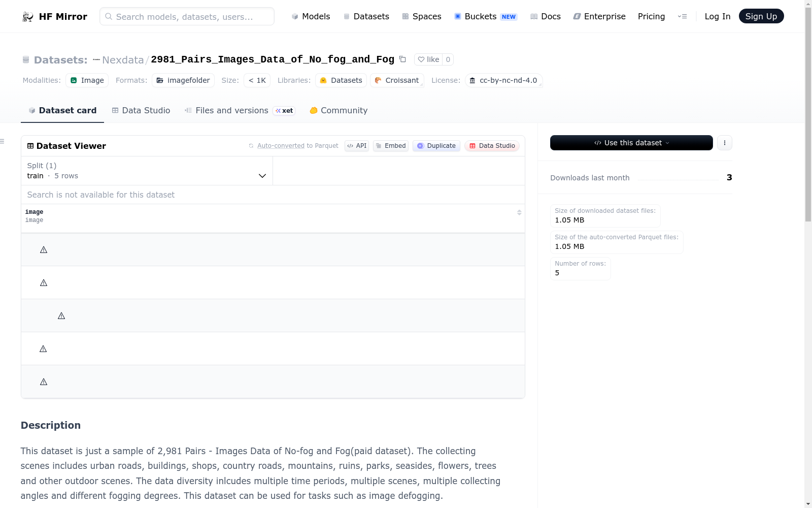Click the HF Mirror logo
The height and width of the screenshot is (508, 812).
pyautogui.click(x=54, y=16)
